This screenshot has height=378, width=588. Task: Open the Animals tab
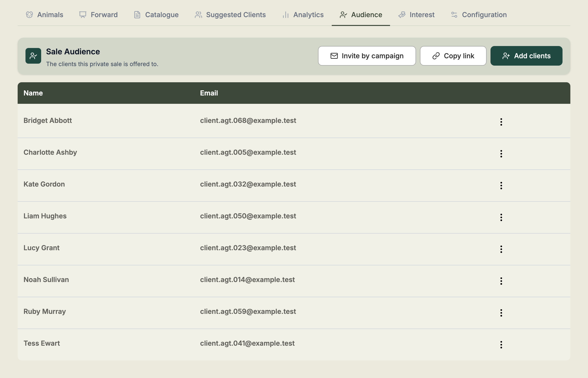[44, 15]
